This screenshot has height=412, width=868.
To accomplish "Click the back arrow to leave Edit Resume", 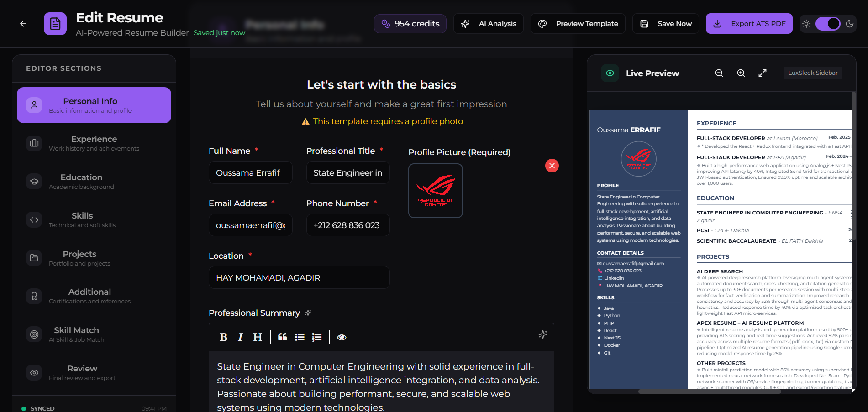I will (23, 23).
